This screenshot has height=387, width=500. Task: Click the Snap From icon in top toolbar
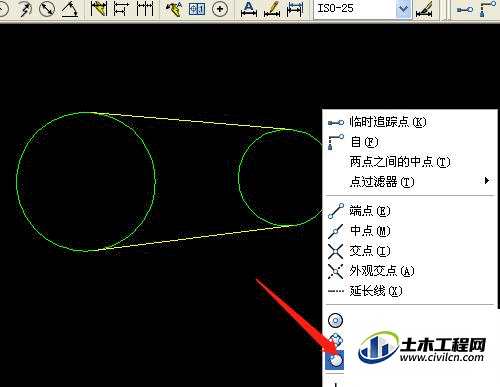tap(488, 9)
